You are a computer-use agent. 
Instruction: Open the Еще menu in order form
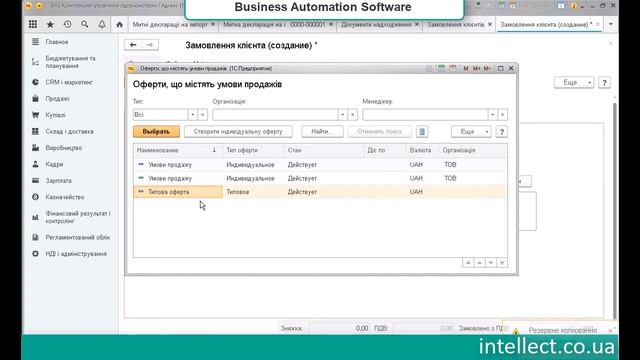(x=574, y=82)
